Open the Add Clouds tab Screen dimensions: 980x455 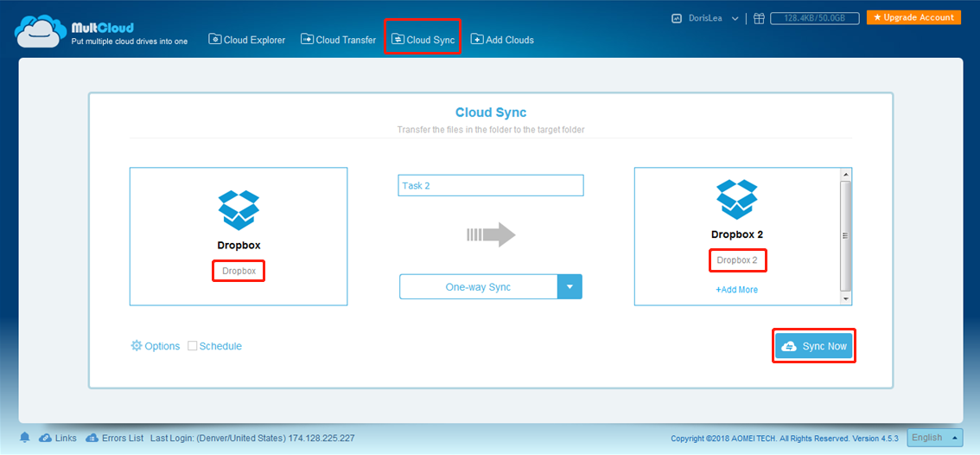coord(502,40)
